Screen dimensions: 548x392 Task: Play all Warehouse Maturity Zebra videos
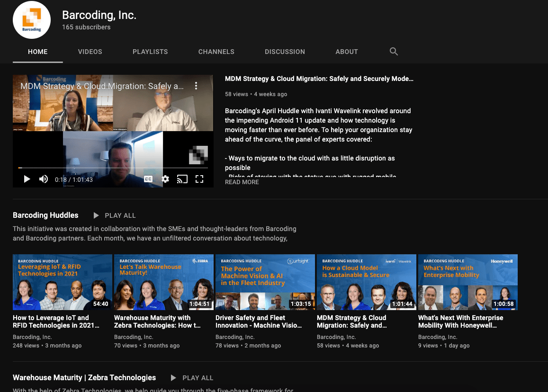192,378
